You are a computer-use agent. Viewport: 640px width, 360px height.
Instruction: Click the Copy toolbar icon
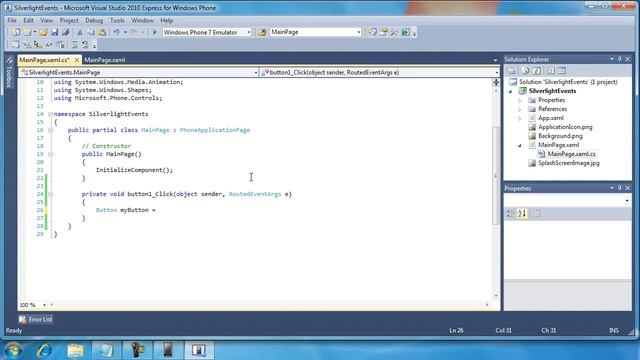click(x=91, y=32)
